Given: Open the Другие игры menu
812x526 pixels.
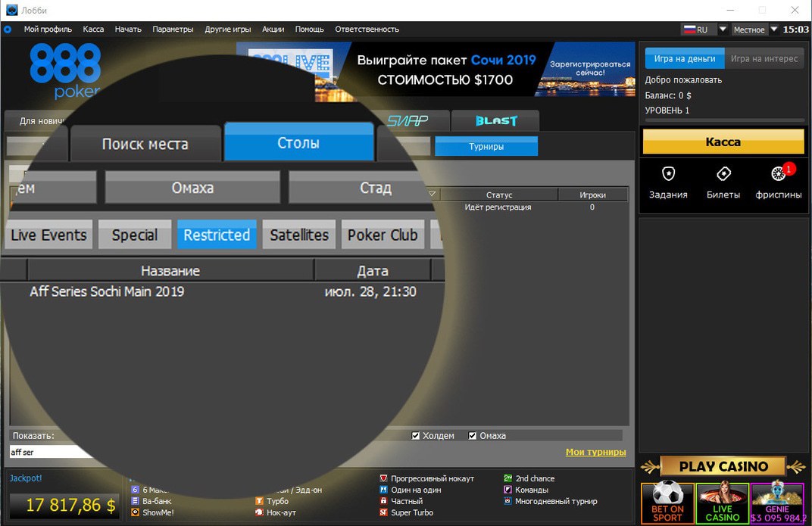Looking at the screenshot, I should (x=227, y=30).
